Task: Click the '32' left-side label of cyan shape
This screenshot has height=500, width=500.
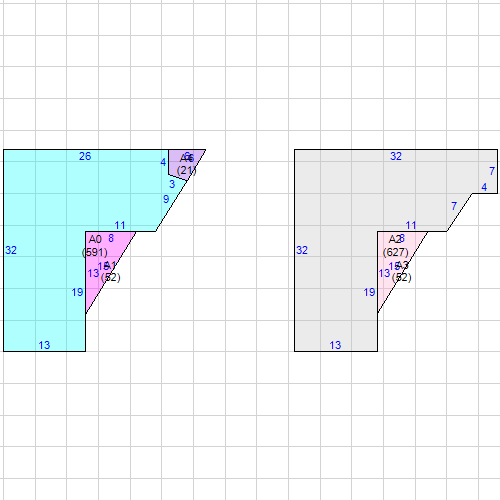Action: (x=11, y=250)
